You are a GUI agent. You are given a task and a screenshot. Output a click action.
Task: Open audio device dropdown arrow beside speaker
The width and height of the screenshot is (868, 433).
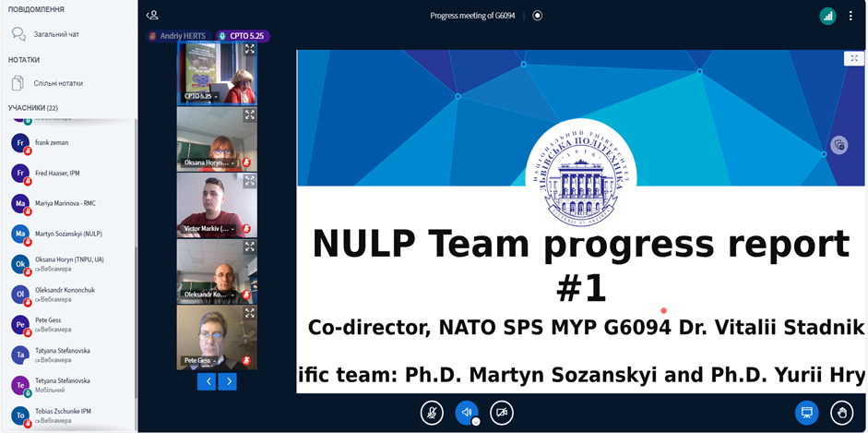pos(476,421)
